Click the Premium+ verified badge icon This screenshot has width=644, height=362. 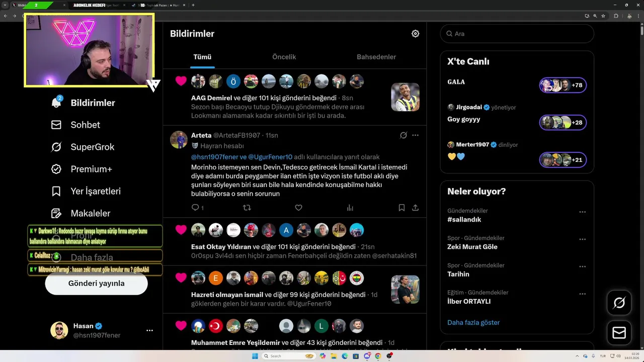(x=56, y=169)
